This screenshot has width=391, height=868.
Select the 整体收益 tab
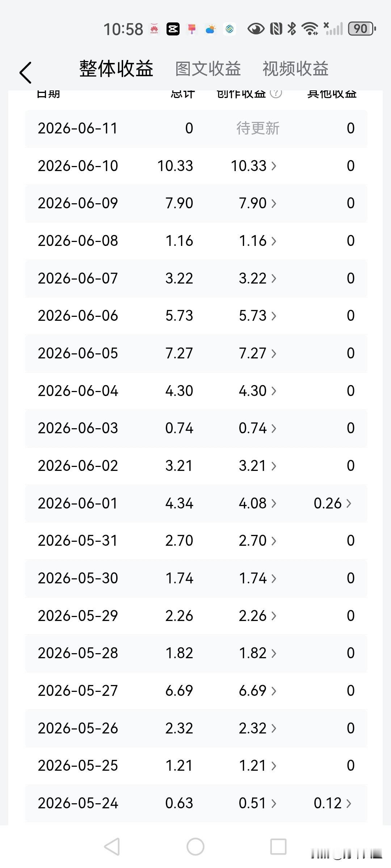pyautogui.click(x=116, y=69)
